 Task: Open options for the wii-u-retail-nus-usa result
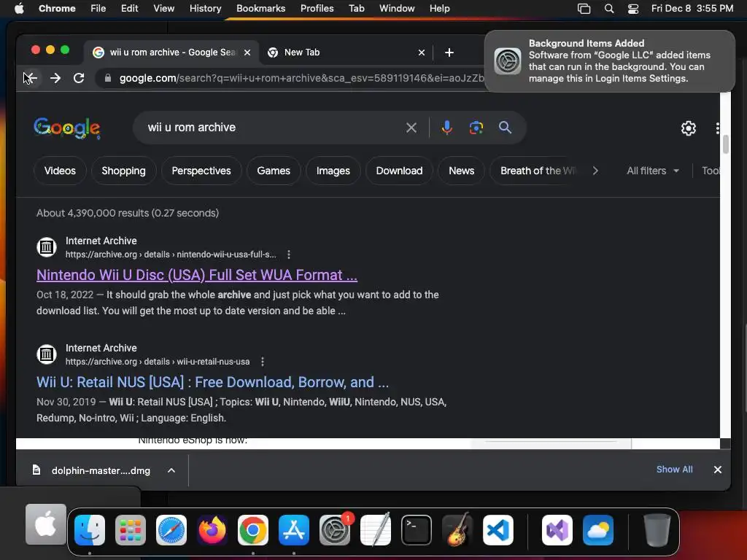tap(263, 362)
